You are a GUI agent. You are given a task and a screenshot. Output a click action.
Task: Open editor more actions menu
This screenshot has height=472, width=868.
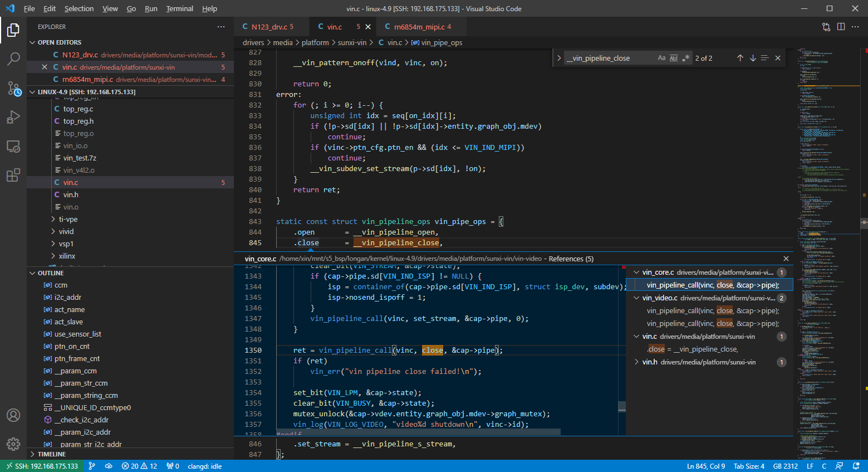[856, 27]
